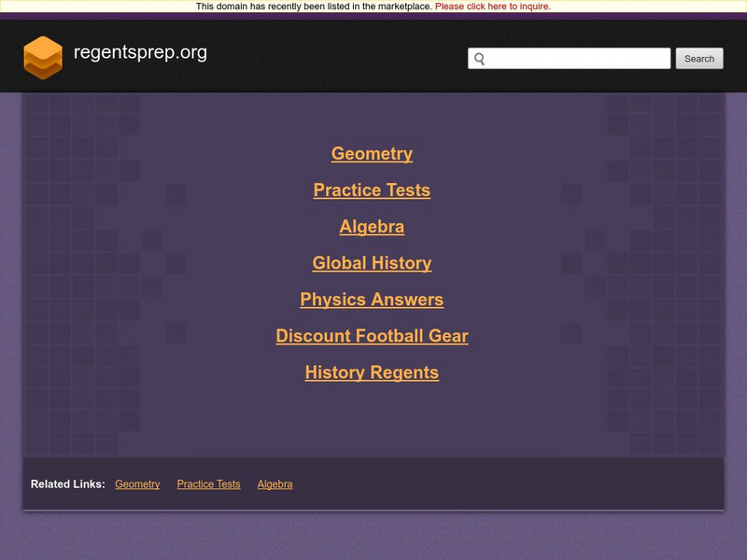Open the large Practice Tests link
Image resolution: width=747 pixels, height=560 pixels.
pos(372,190)
